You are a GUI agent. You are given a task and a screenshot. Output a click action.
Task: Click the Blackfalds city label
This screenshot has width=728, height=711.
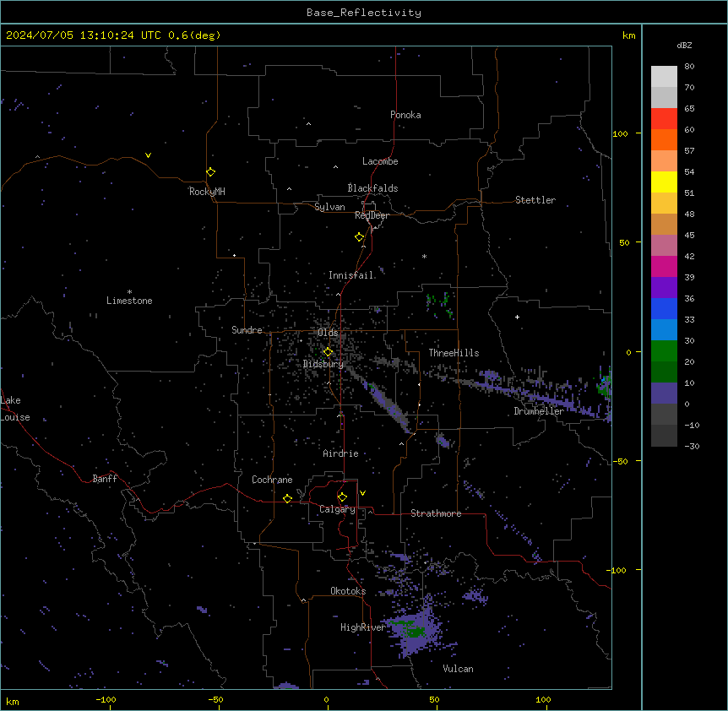(372, 188)
